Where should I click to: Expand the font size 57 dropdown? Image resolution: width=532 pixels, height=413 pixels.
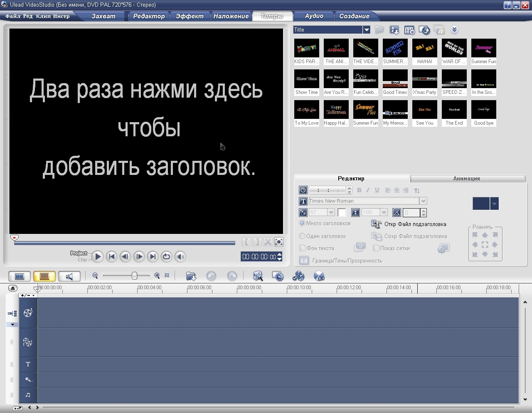331,212
